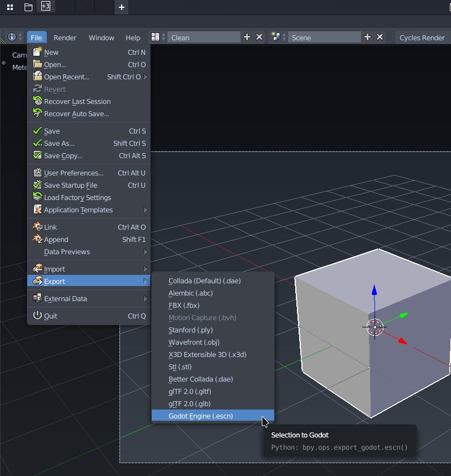Click the scene browse icon
Viewport: 451px width, 476px height.
276,37
